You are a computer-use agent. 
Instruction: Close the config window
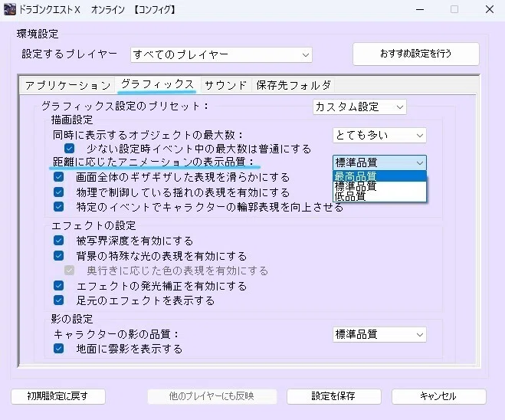pos(490,9)
